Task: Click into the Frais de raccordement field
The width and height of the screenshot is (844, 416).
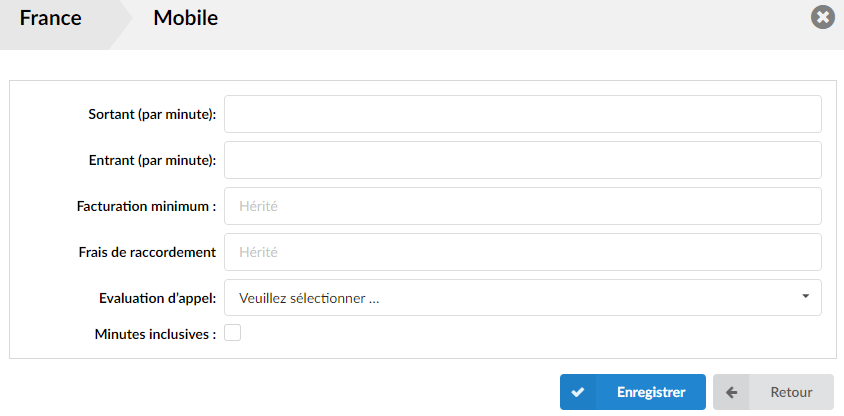Action: [x=523, y=252]
